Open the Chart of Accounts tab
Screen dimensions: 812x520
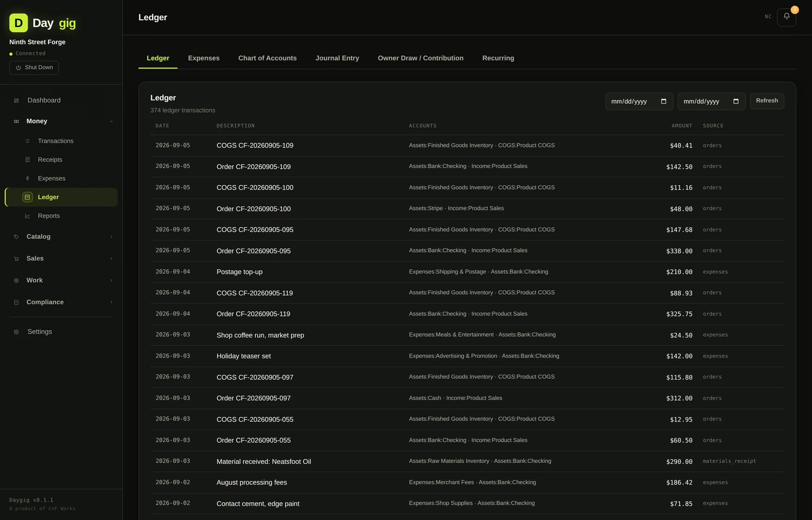268,58
